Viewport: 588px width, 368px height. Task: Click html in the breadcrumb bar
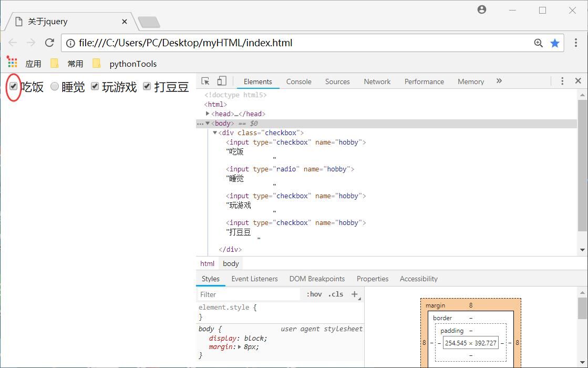point(208,264)
